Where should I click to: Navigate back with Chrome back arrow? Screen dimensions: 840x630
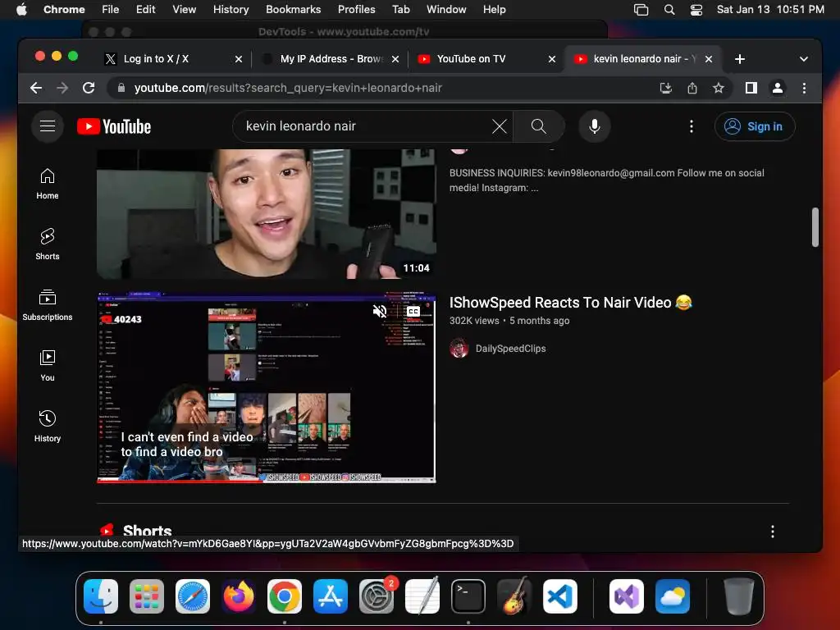(36, 88)
